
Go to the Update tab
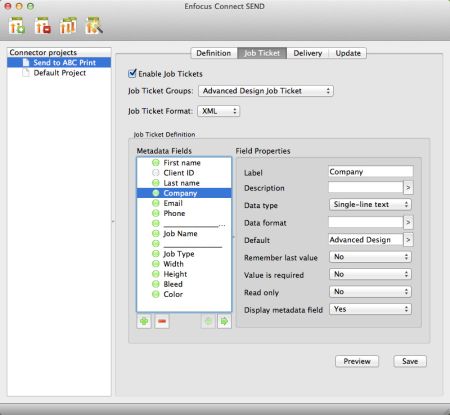tap(348, 53)
